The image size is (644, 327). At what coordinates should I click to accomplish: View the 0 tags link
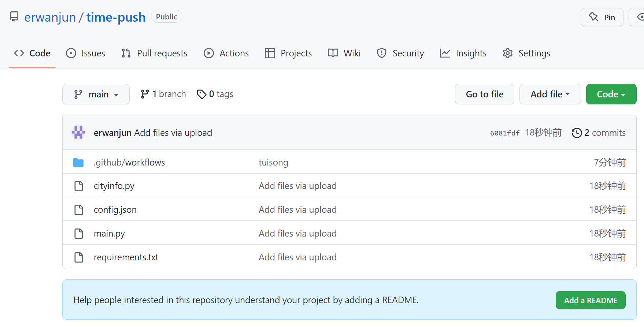click(215, 94)
